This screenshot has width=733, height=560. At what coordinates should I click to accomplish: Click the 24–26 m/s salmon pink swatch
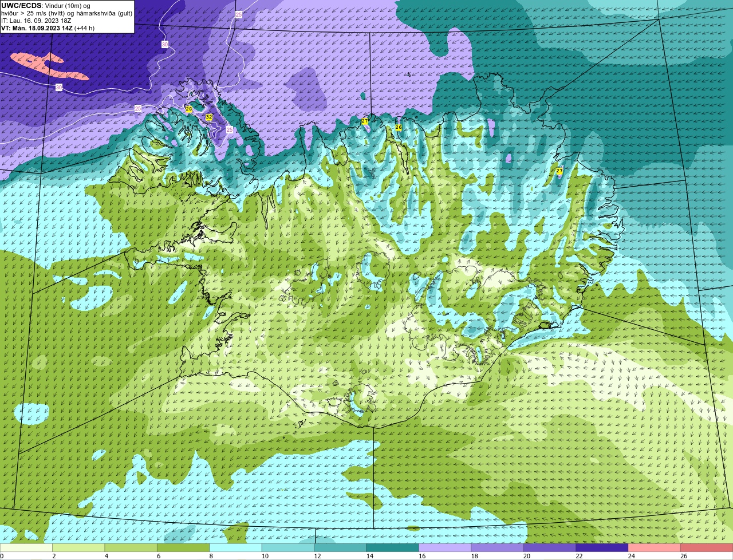(655, 548)
